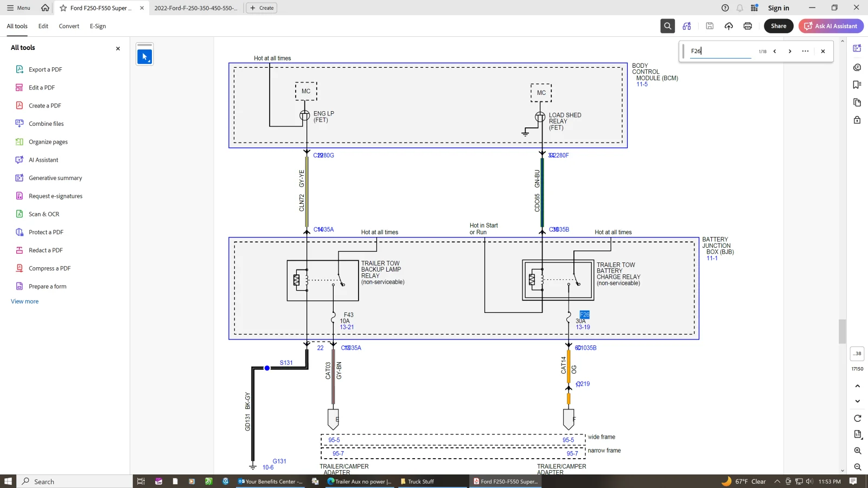868x488 pixels.
Task: Open the Help question mark icon
Action: pos(725,8)
